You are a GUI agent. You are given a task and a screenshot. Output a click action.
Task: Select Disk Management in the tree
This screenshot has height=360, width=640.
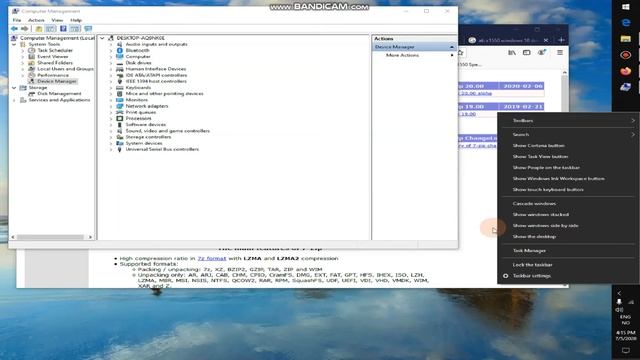pyautogui.click(x=59, y=94)
